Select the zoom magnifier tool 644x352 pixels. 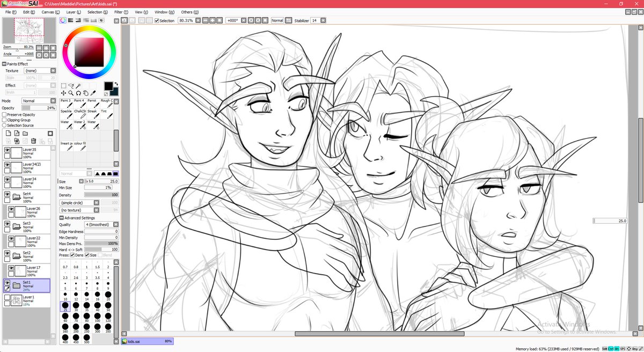[71, 93]
